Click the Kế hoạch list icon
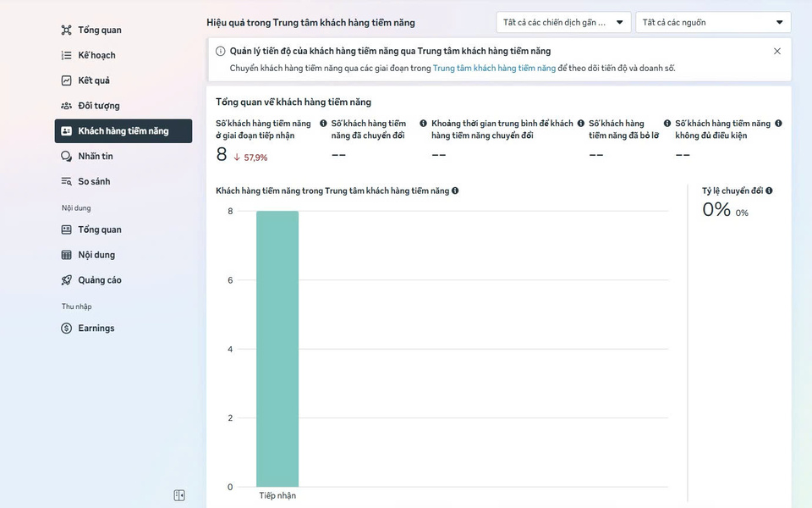Image resolution: width=812 pixels, height=508 pixels. [x=67, y=56]
